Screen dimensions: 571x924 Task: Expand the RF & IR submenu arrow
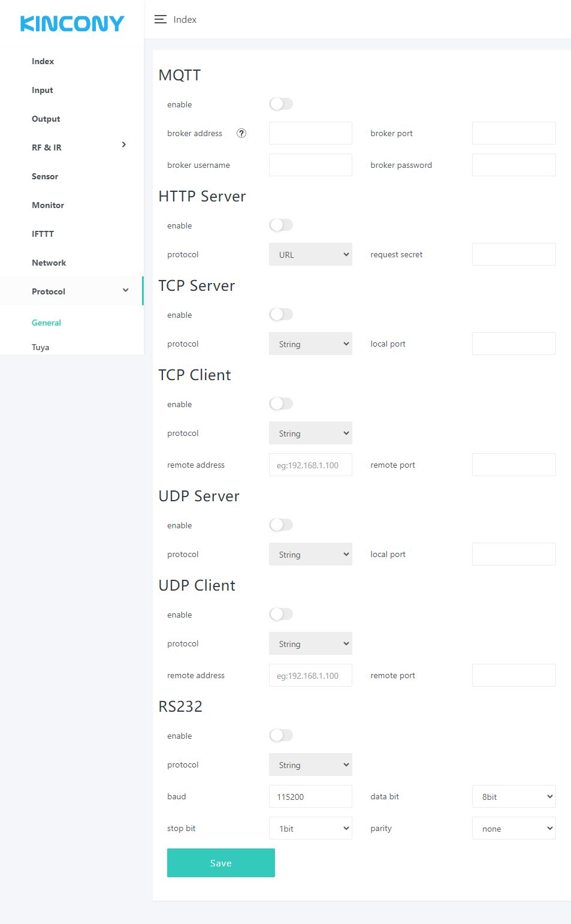(124, 145)
